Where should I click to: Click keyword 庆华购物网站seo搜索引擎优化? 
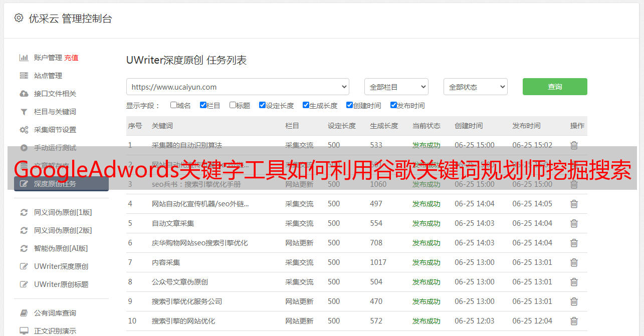[x=200, y=243]
